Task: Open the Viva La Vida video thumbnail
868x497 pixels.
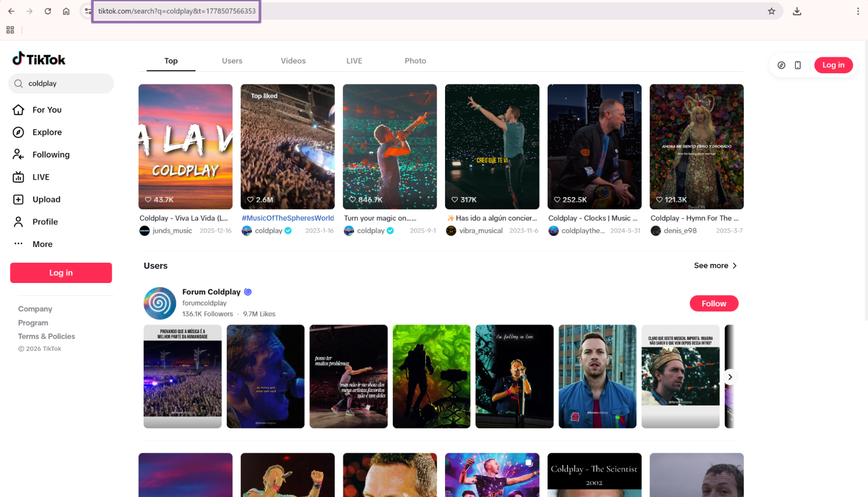Action: click(x=185, y=147)
